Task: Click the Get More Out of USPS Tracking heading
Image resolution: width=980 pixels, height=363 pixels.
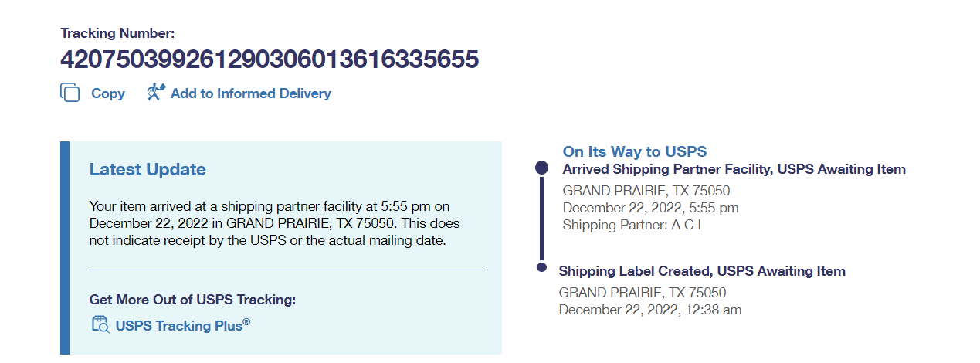Action: (x=192, y=300)
